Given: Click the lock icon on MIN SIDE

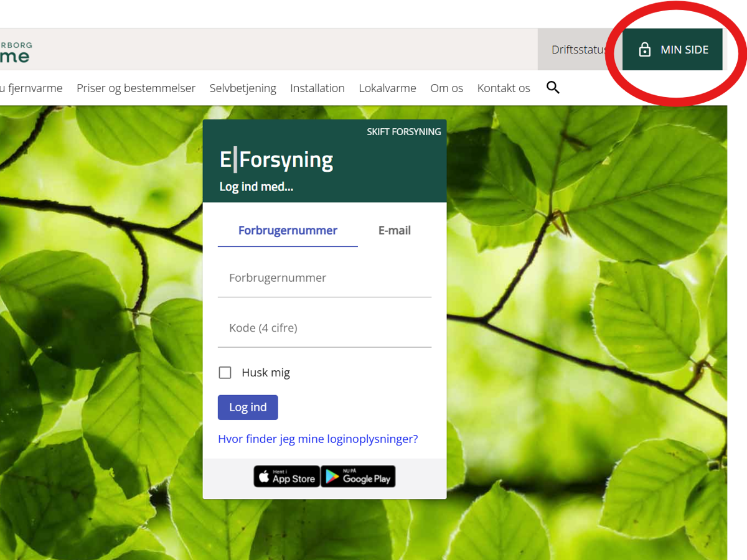Looking at the screenshot, I should [645, 50].
